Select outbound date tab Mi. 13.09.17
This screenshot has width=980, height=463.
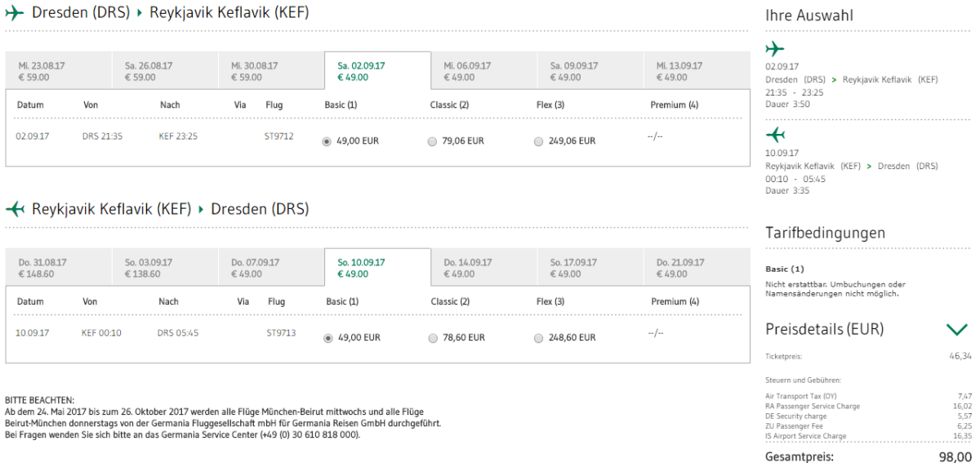696,71
